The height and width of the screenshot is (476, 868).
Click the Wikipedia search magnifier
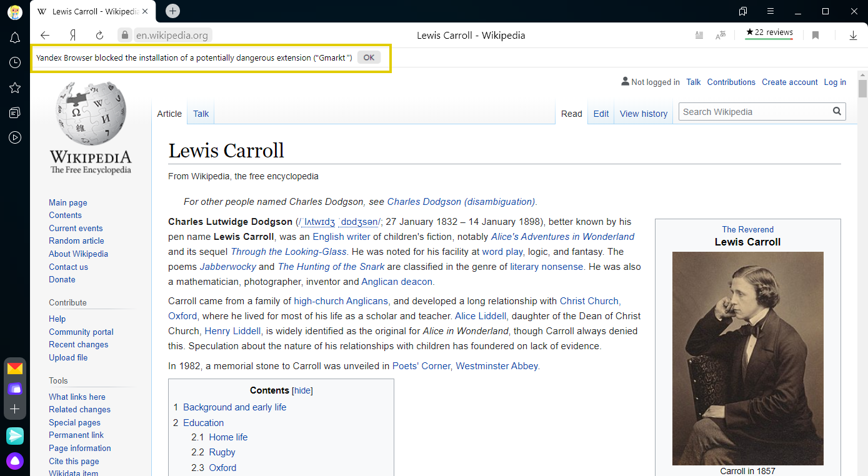(837, 111)
